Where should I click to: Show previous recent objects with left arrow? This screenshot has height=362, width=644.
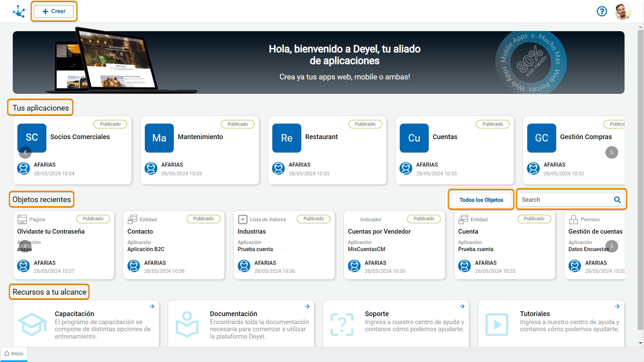(x=25, y=246)
